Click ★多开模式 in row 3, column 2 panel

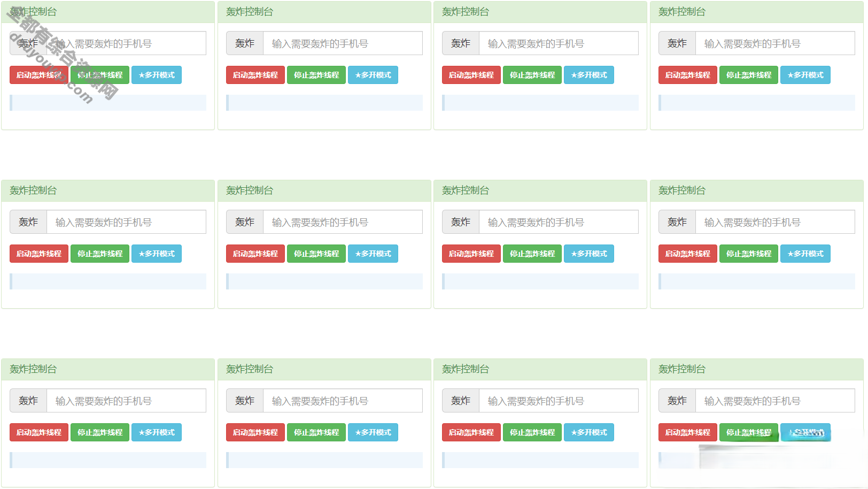pyautogui.click(x=373, y=432)
